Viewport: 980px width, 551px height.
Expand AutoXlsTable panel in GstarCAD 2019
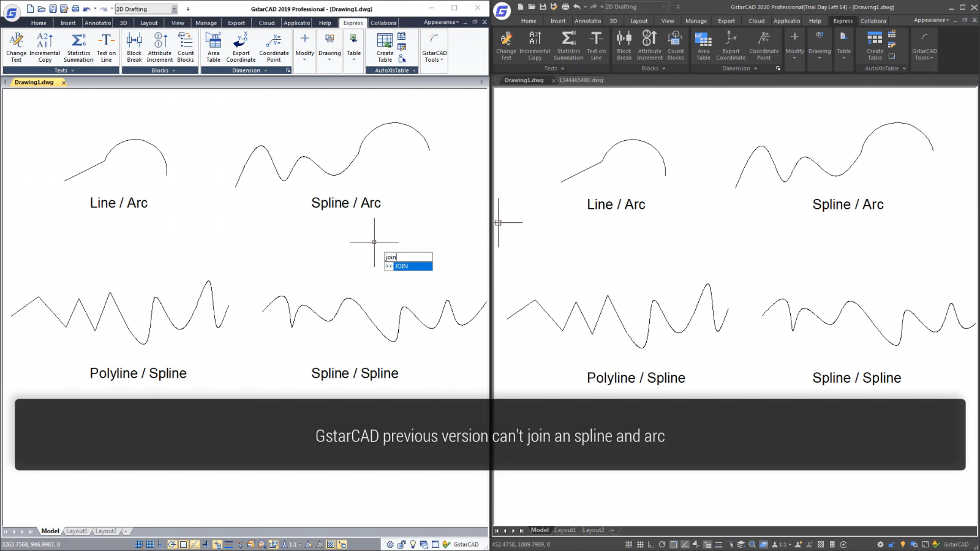point(393,70)
